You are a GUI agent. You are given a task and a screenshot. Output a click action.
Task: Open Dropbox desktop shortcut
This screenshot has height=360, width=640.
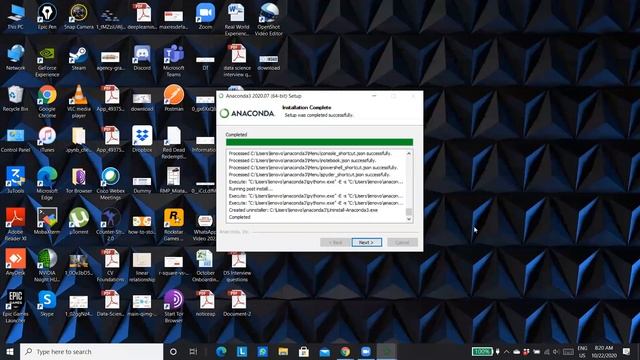pyautogui.click(x=142, y=140)
